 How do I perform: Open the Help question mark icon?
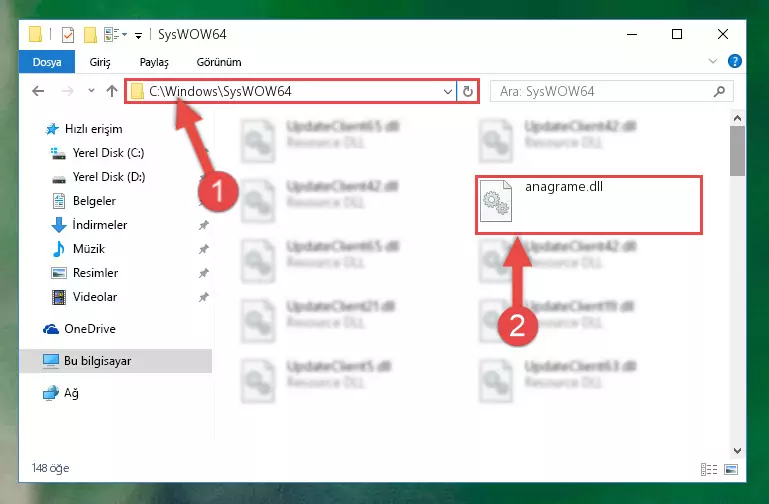coord(735,61)
